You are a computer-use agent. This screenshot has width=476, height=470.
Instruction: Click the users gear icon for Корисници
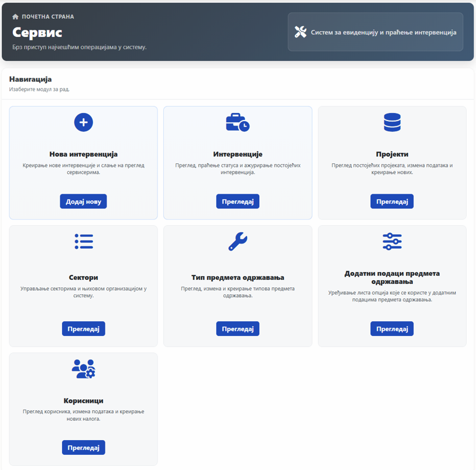(x=84, y=369)
